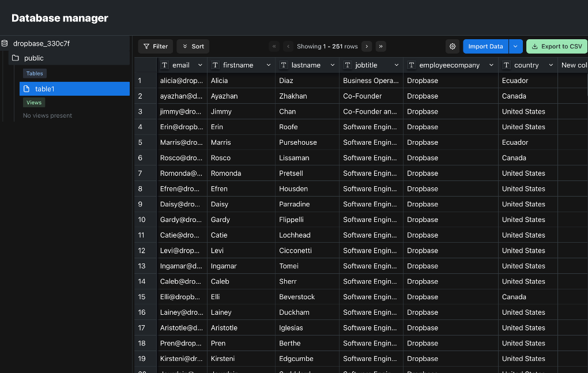Image resolution: width=588 pixels, height=373 pixels.
Task: Jump to the first page of rows
Action: (x=274, y=47)
